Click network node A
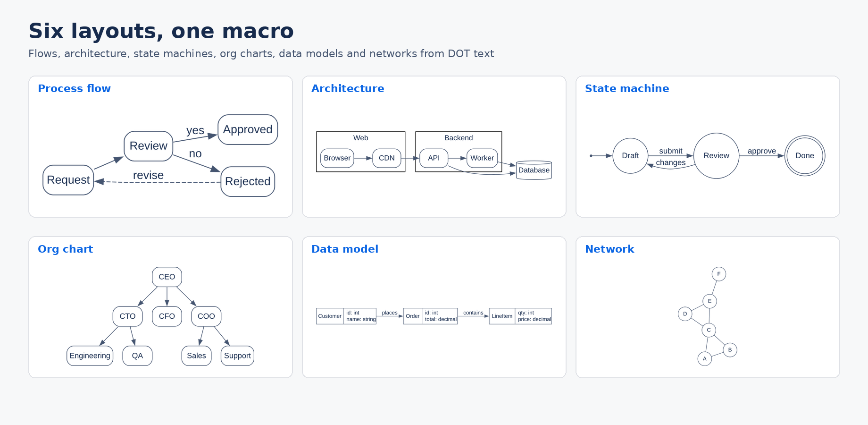Screen dimensions: 868x425 (x=705, y=359)
